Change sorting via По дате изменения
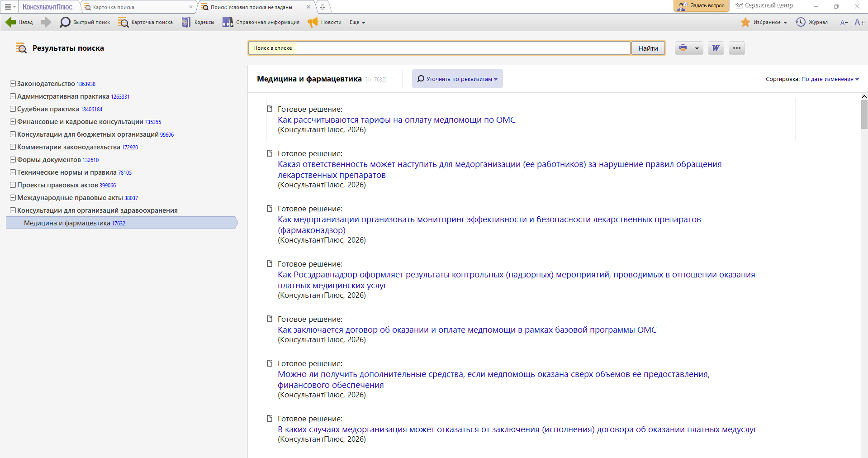 click(x=830, y=79)
